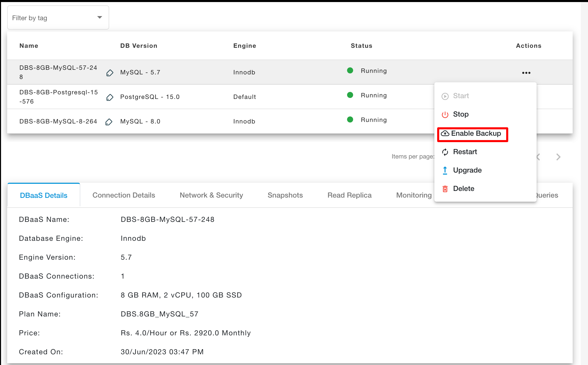The width and height of the screenshot is (588, 365).
Task: Go to the next page of results
Action: click(x=558, y=157)
